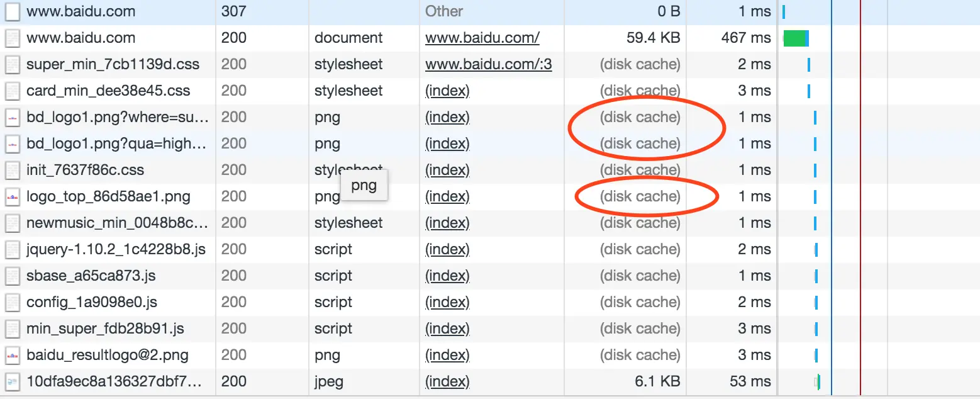Viewport: 980px width, 399px height.
Task: Click the www.baidu.com 307 request file icon
Action: point(13,11)
